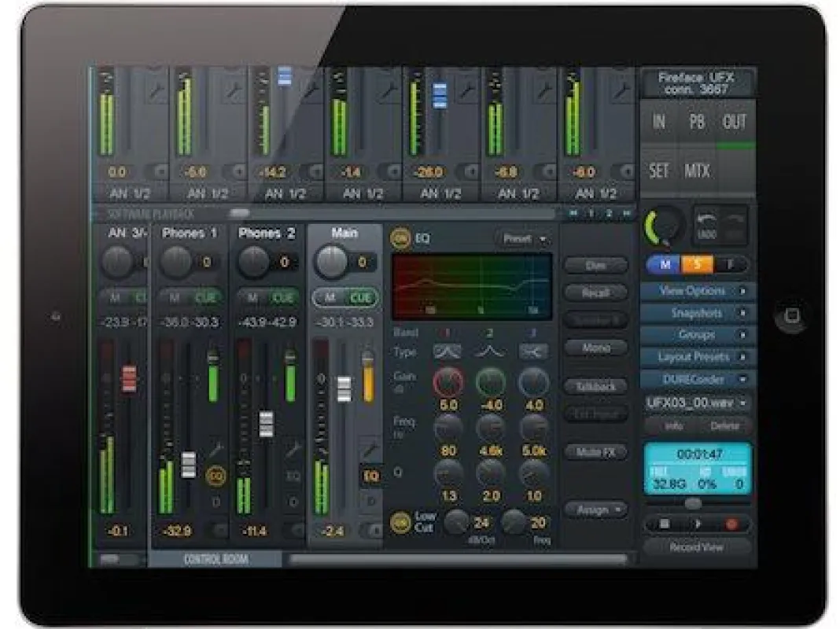Select EQ band 3 filter type icon
The image size is (840, 629).
[x=533, y=351]
